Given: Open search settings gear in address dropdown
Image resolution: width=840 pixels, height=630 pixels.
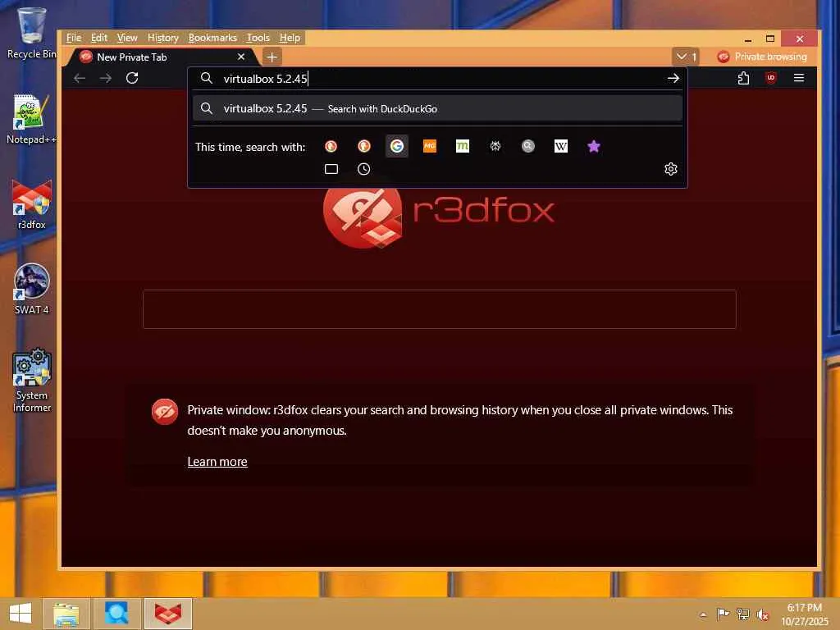Looking at the screenshot, I should [x=671, y=169].
